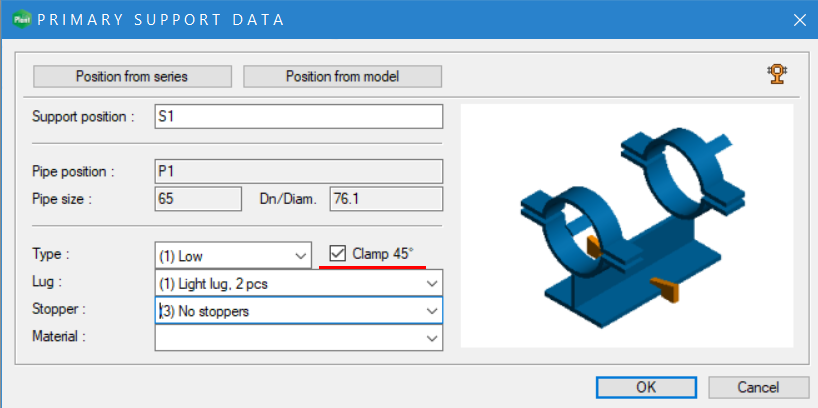Click the 3D pipe support preview image
The height and width of the screenshot is (408, 818).
tap(626, 225)
